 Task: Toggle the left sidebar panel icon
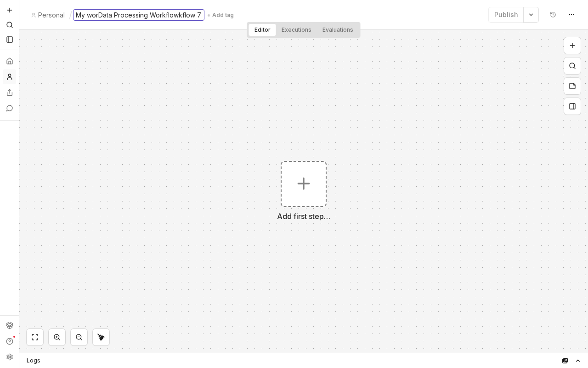(x=10, y=40)
